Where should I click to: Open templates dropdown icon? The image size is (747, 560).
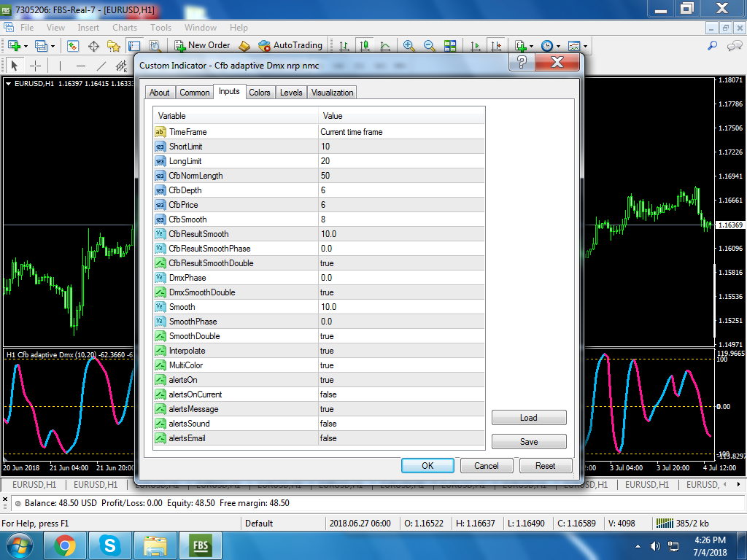pyautogui.click(x=578, y=46)
